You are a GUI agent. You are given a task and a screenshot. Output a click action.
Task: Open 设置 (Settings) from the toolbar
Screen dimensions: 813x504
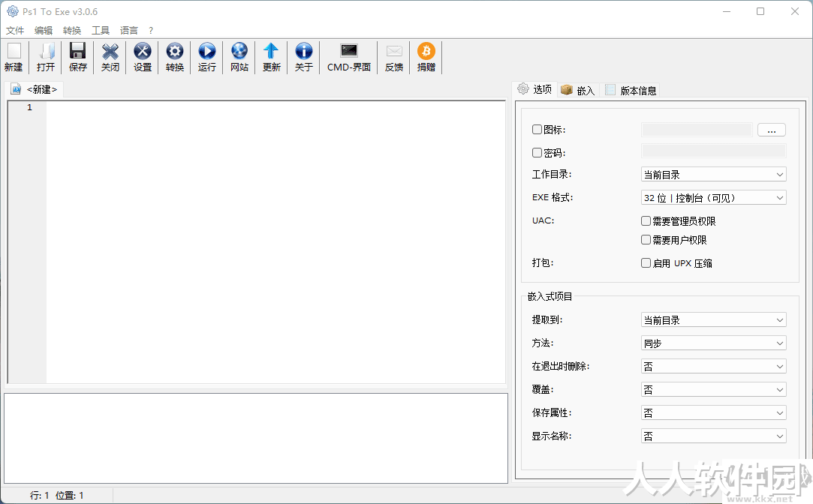tap(143, 57)
